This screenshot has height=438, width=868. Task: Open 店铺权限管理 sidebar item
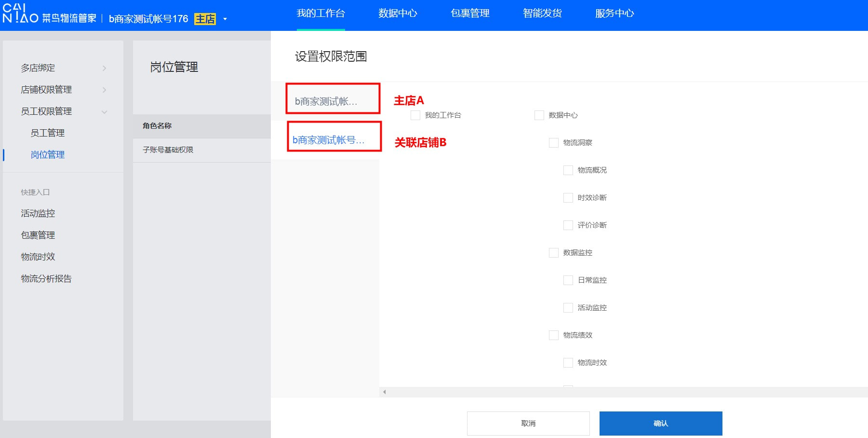(x=46, y=90)
